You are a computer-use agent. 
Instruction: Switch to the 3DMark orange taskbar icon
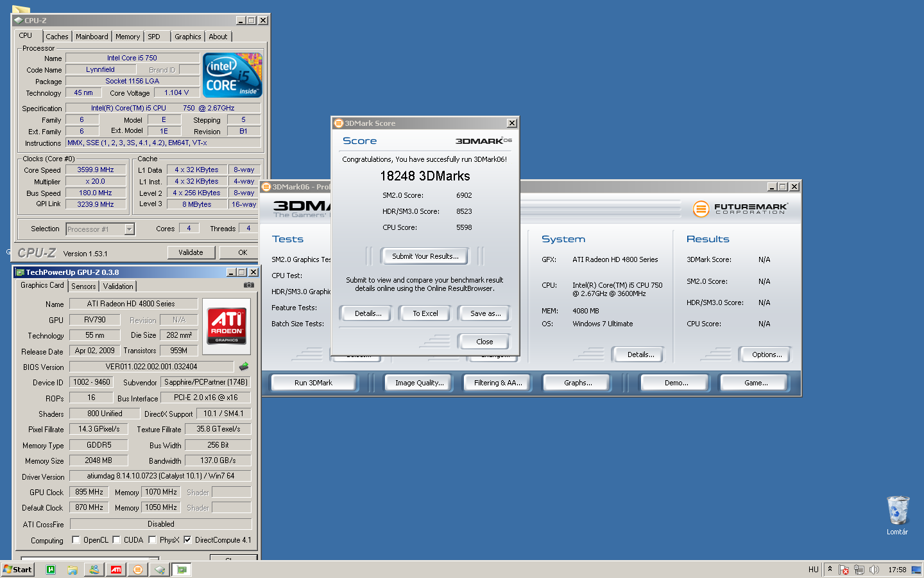[x=137, y=570]
